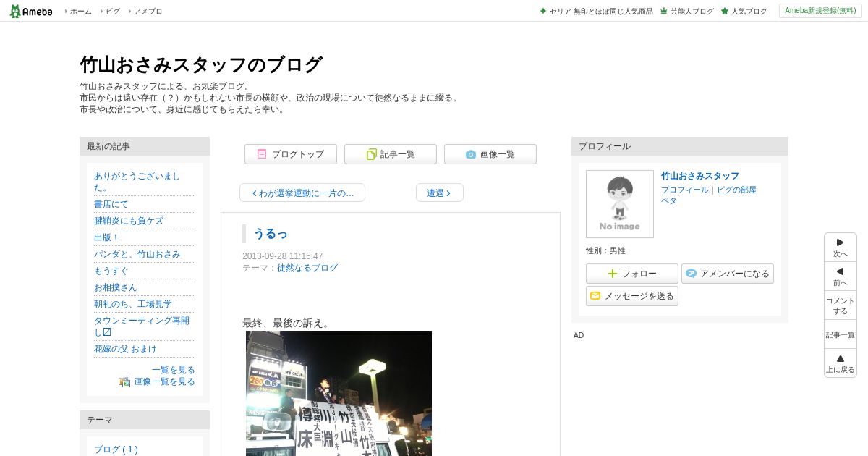Click 記事一覧 in the side navigation
Viewport: 868px width, 456px height.
tap(840, 334)
